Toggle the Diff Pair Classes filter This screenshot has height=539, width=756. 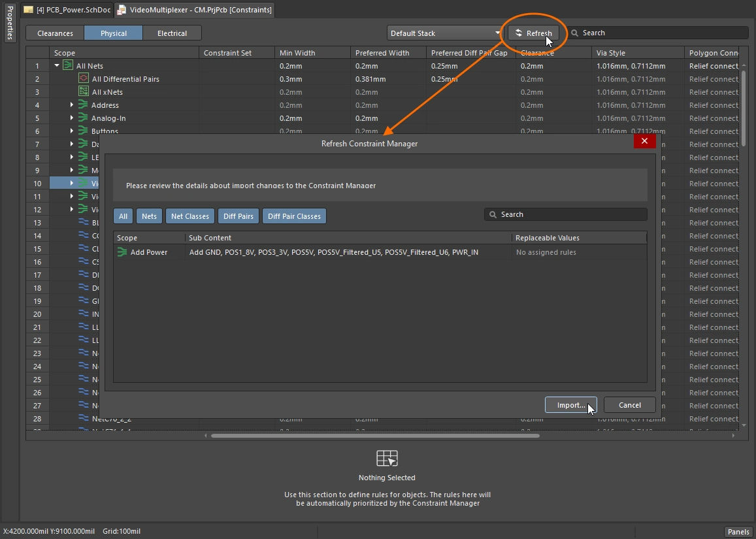click(x=294, y=216)
